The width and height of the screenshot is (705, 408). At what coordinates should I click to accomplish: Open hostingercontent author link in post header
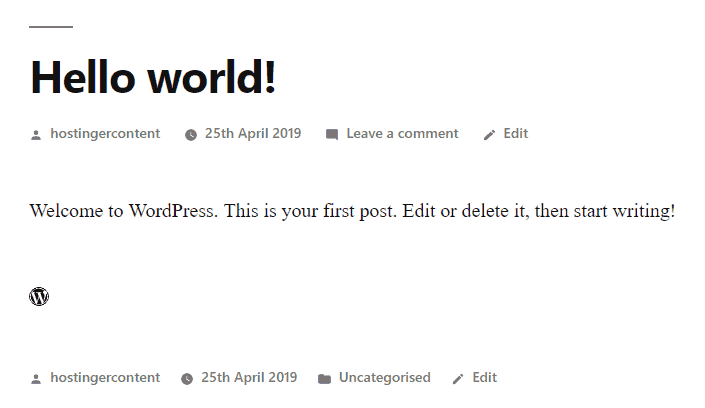tap(105, 134)
